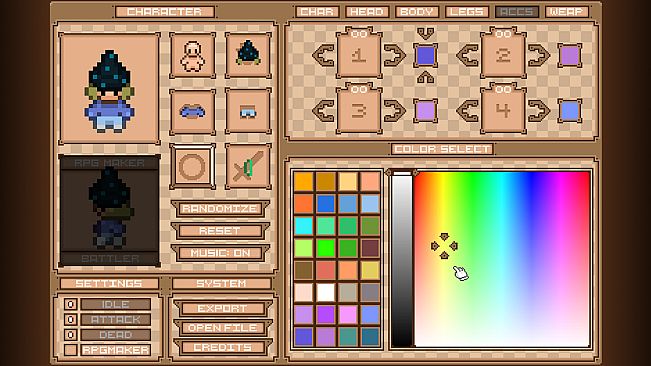Switch to the ACCS tab

coord(517,12)
